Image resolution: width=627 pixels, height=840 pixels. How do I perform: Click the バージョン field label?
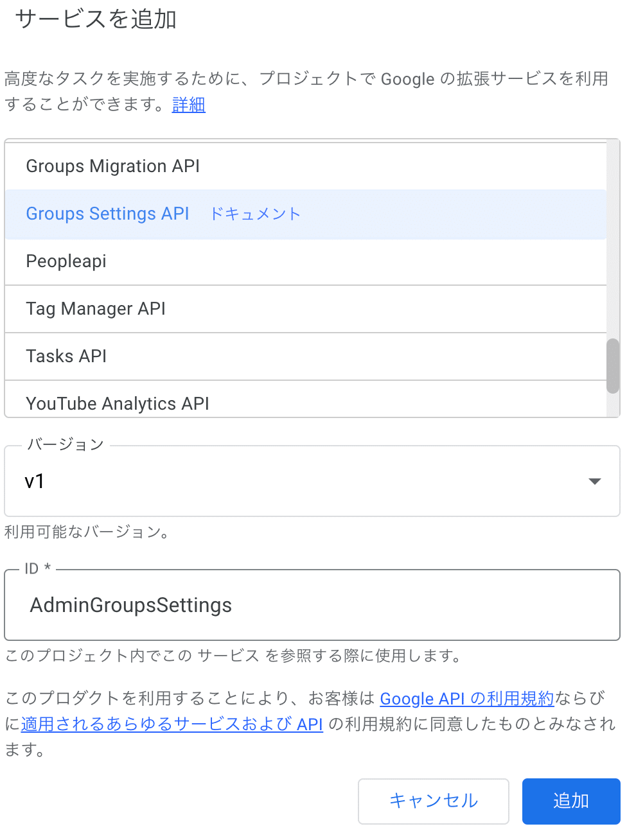tap(66, 444)
